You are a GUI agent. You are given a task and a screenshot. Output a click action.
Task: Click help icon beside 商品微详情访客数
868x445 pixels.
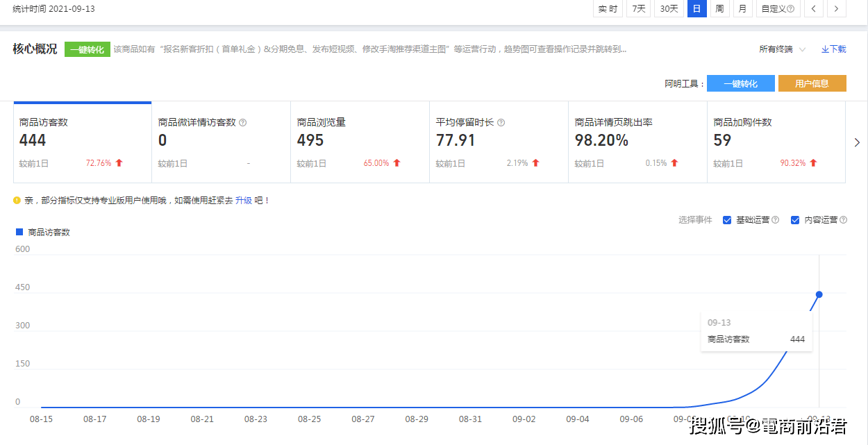click(x=243, y=122)
